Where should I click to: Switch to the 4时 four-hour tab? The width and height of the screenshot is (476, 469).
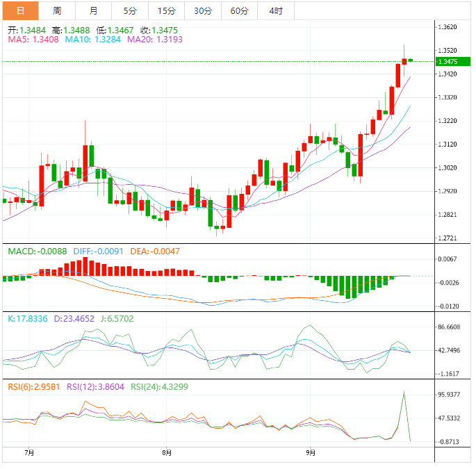276,11
